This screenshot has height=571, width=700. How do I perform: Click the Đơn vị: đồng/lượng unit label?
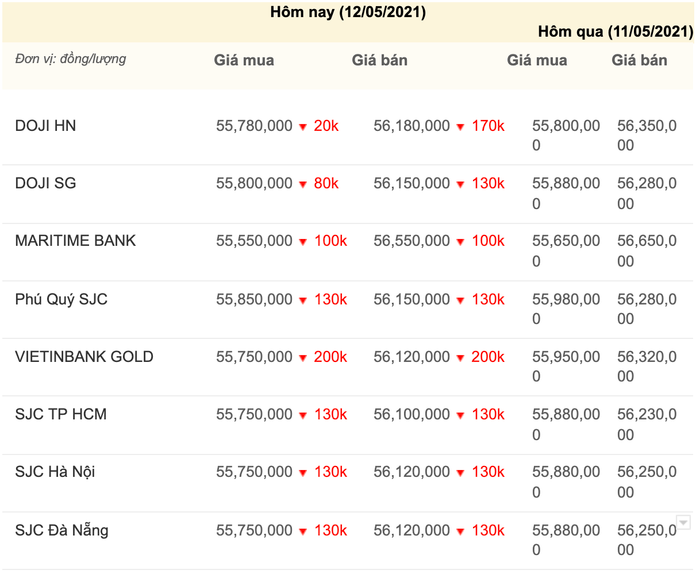(71, 59)
